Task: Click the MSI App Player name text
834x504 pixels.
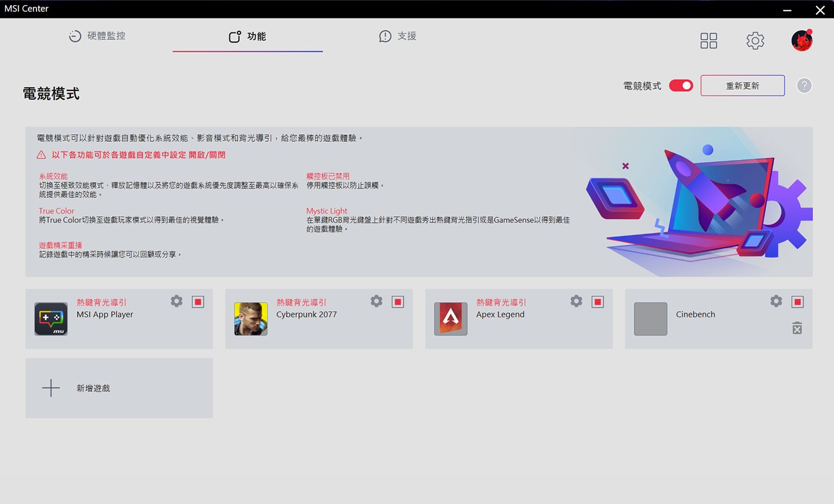Action: tap(105, 314)
